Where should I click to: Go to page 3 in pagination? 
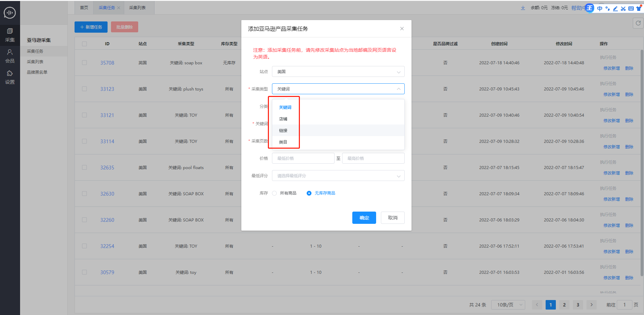(578, 305)
